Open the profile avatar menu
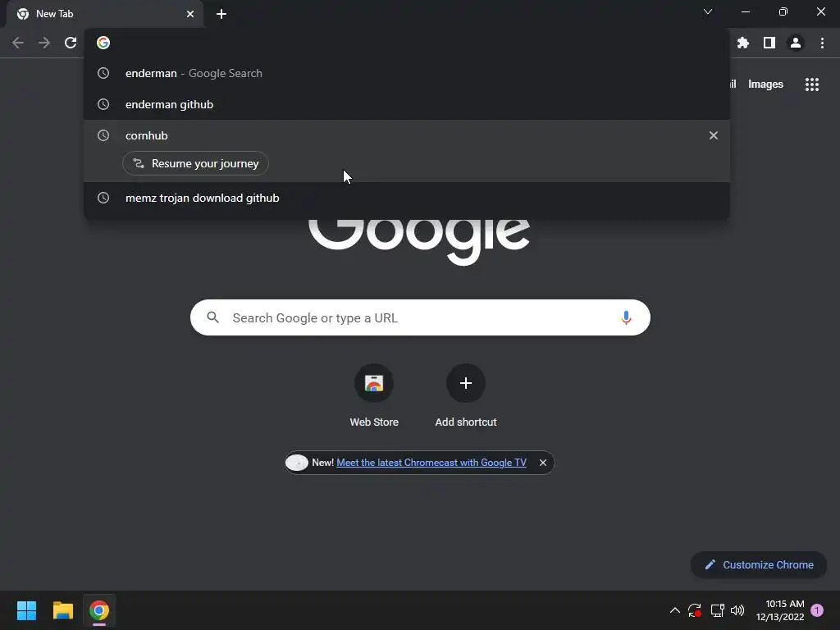Screen dimensions: 840x630 796,43
